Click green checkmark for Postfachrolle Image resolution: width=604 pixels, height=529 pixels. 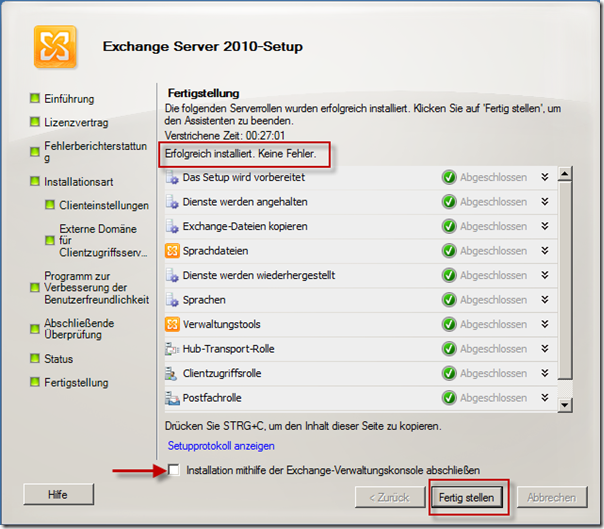pyautogui.click(x=449, y=398)
